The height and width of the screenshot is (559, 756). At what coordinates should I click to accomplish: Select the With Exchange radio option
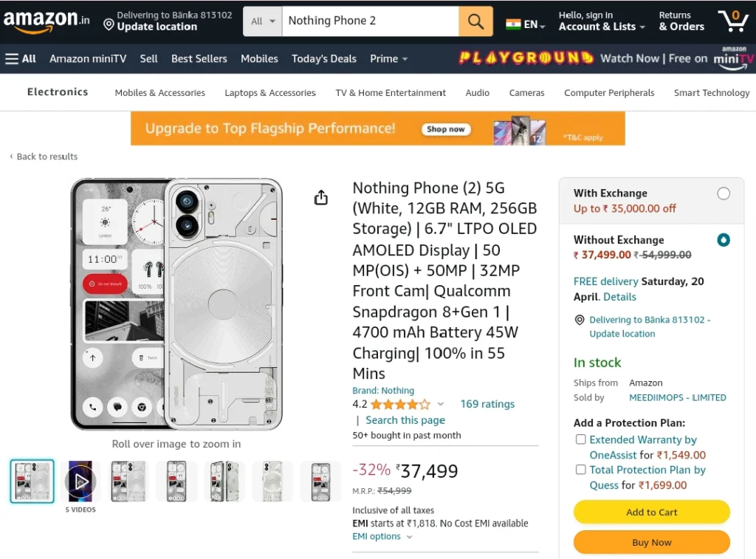(x=724, y=193)
